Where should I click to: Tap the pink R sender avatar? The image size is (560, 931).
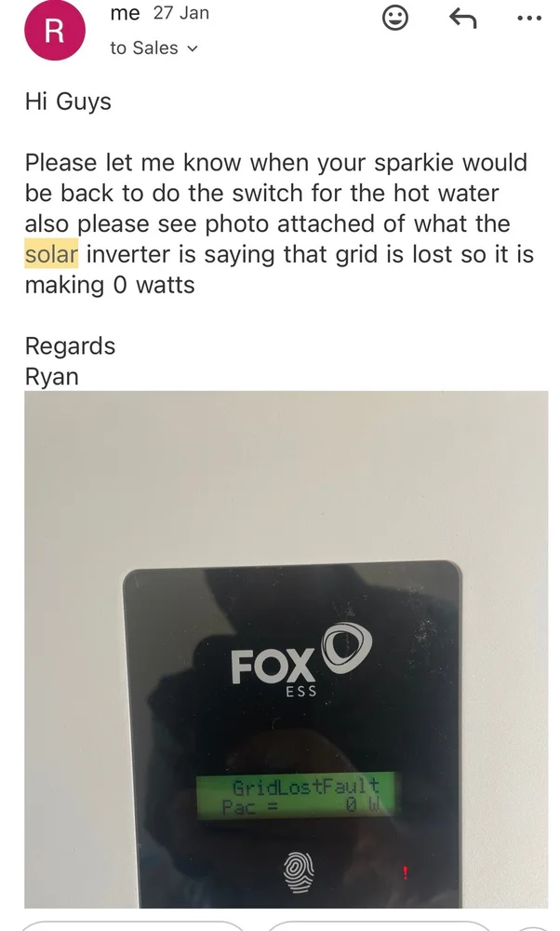(55, 31)
